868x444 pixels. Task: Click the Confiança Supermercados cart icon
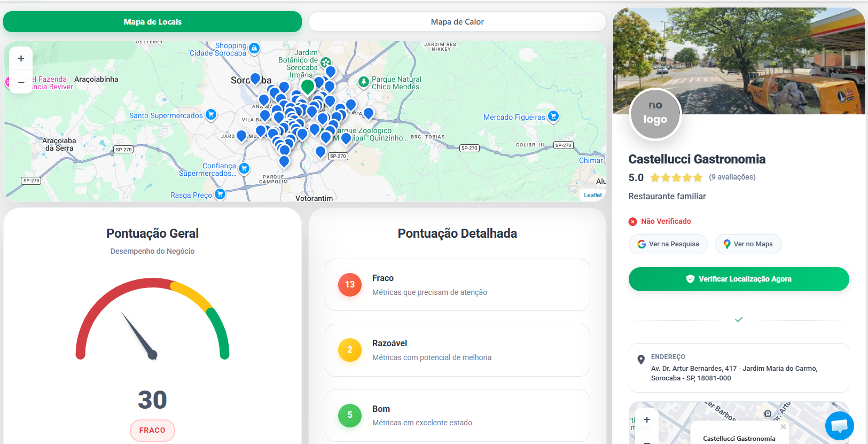[244, 169]
